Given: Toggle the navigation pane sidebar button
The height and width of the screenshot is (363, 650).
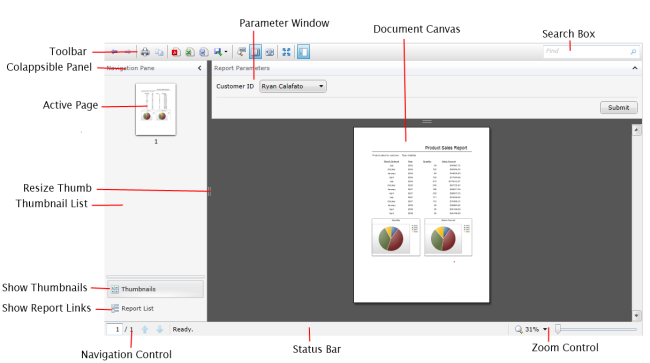Looking at the screenshot, I should (x=303, y=52).
